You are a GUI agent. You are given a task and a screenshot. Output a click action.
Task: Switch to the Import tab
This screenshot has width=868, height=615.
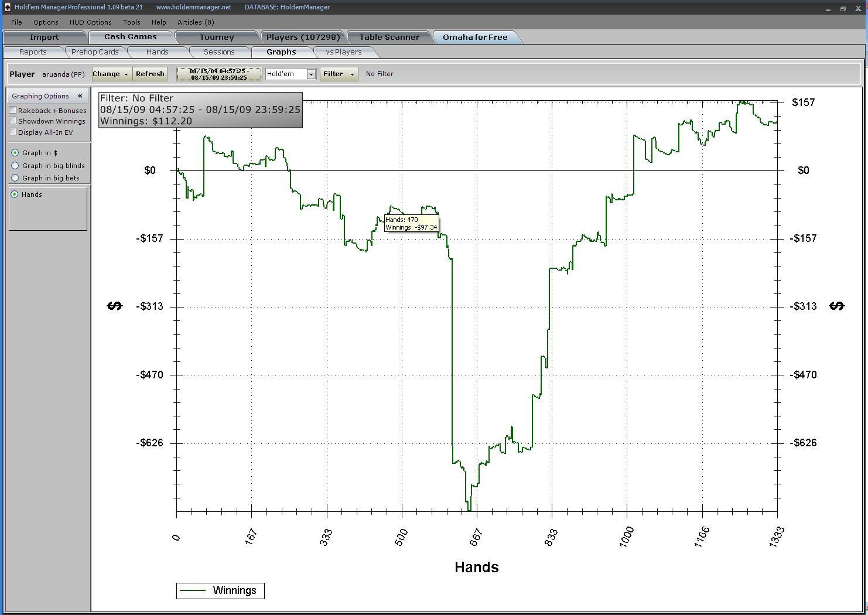pyautogui.click(x=45, y=37)
